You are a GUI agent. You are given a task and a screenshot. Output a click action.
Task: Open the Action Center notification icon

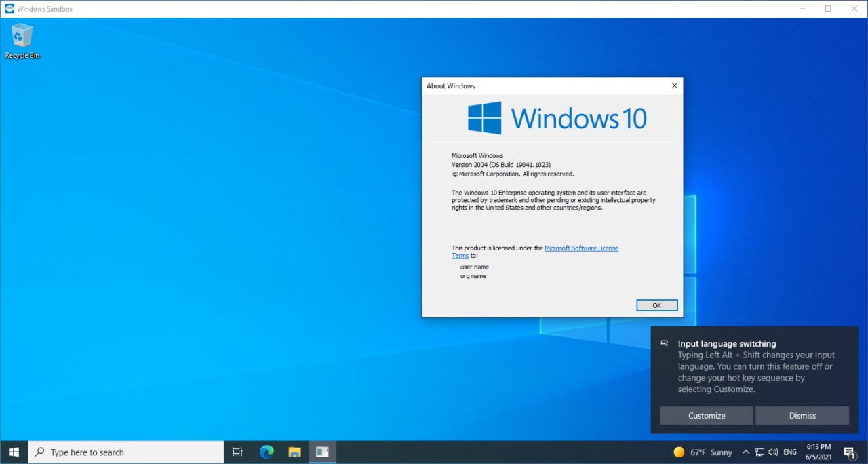point(850,452)
